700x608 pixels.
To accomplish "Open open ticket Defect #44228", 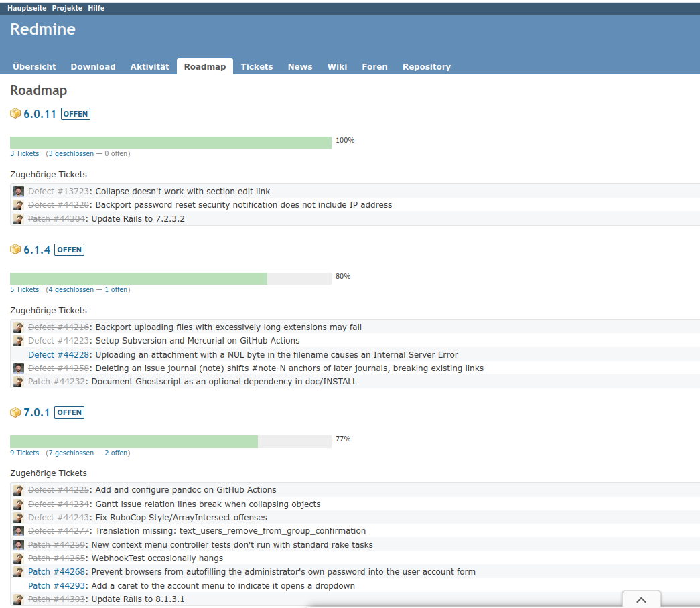I will pyautogui.click(x=59, y=354).
